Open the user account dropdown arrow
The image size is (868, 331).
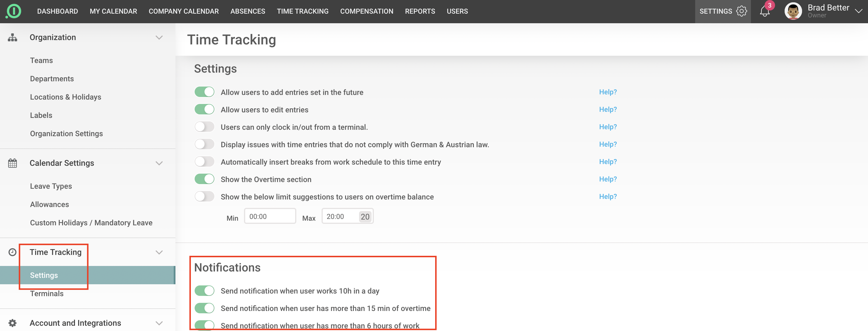[859, 11]
